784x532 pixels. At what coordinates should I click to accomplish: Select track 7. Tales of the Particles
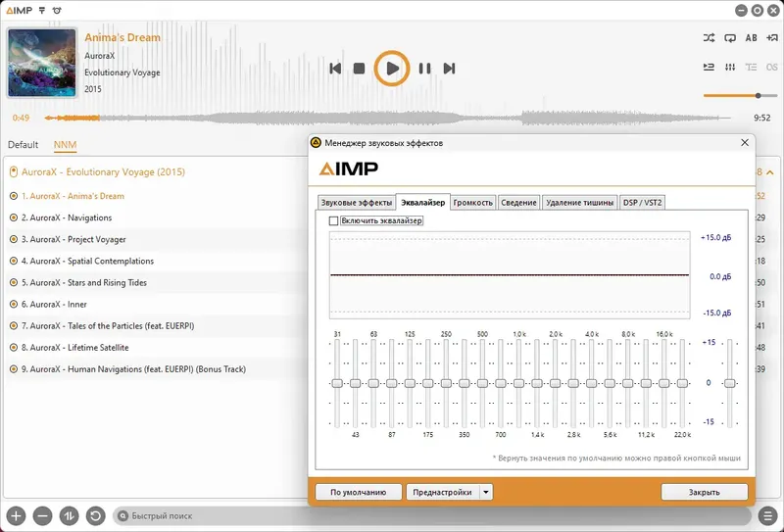coord(155,326)
